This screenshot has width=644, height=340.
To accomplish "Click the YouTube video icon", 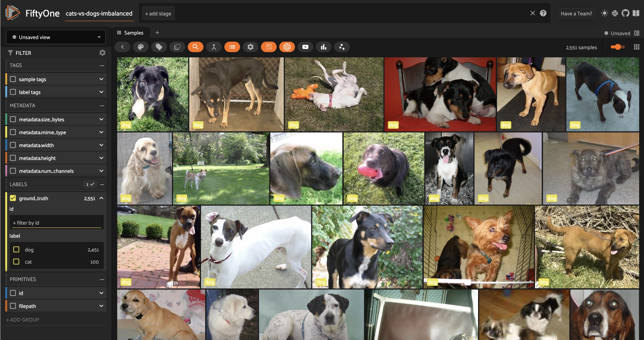I will click(305, 47).
